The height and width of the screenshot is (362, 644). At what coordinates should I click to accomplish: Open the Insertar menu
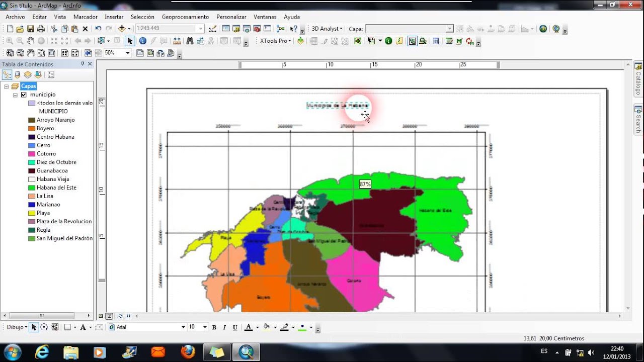coord(114,17)
